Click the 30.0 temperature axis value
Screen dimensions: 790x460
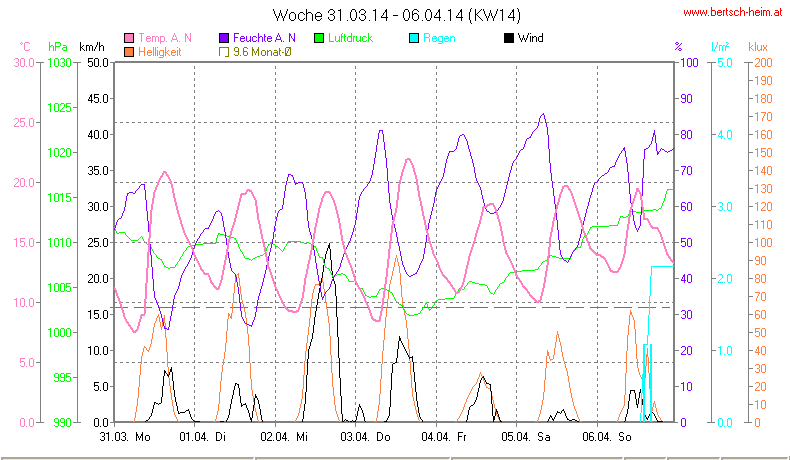24,63
